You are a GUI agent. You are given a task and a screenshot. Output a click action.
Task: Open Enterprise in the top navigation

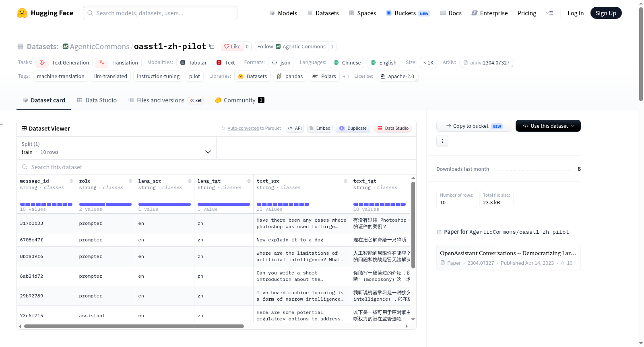pyautogui.click(x=489, y=13)
